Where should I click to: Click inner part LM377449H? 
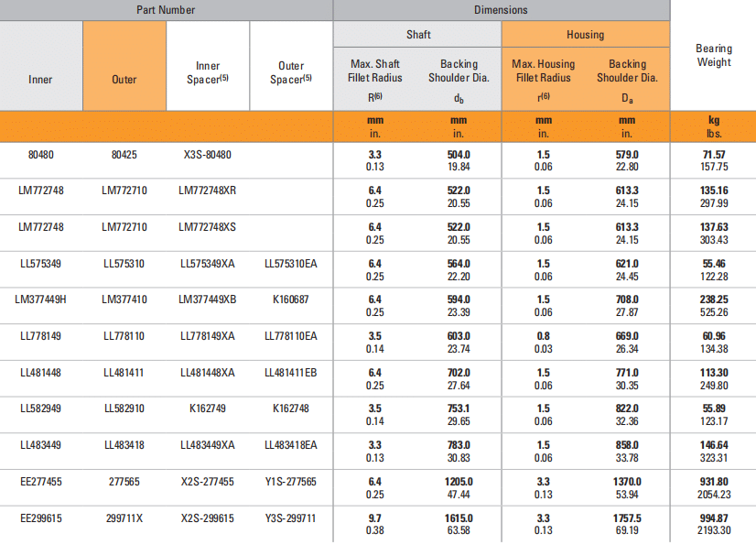coord(40,300)
